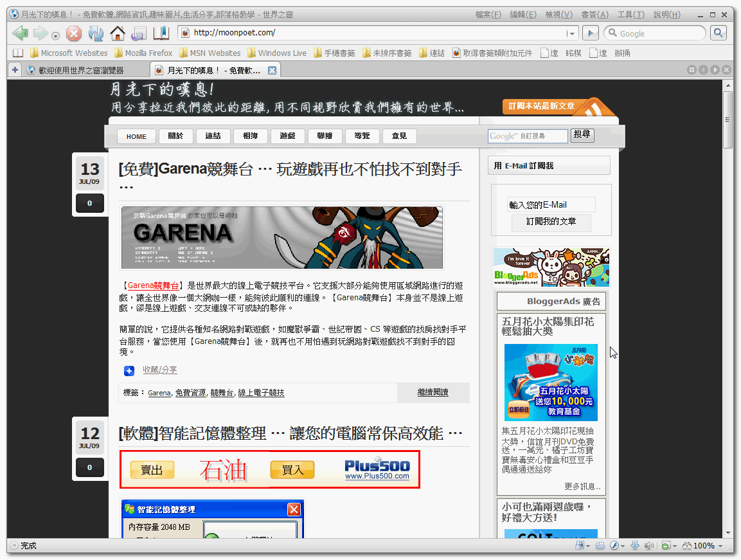741x560 pixels.
Task: Switch to the 歡迎使用世界之窗瀏覽器 tab
Action: click(x=80, y=70)
